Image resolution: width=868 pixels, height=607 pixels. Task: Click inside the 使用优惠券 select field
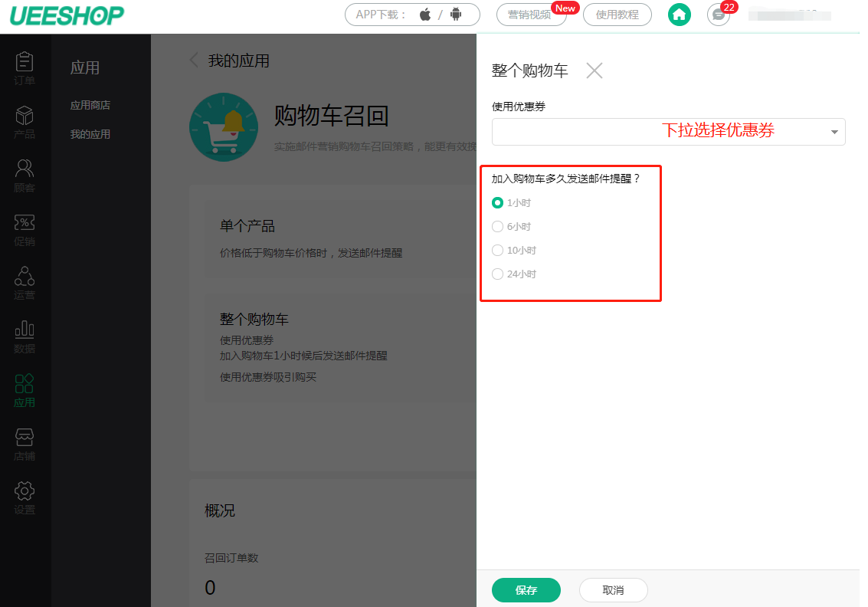coord(668,132)
